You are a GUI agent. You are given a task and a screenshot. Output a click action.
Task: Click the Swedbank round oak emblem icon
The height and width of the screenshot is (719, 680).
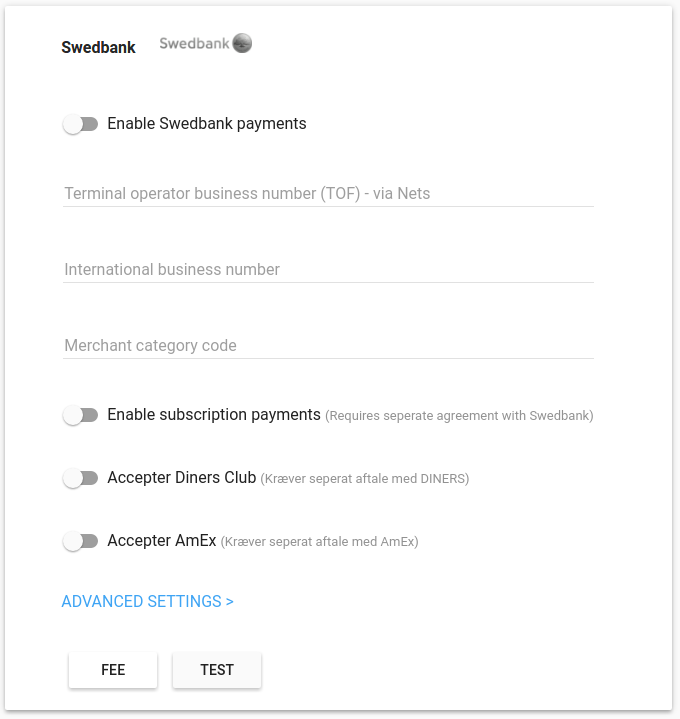tap(242, 43)
